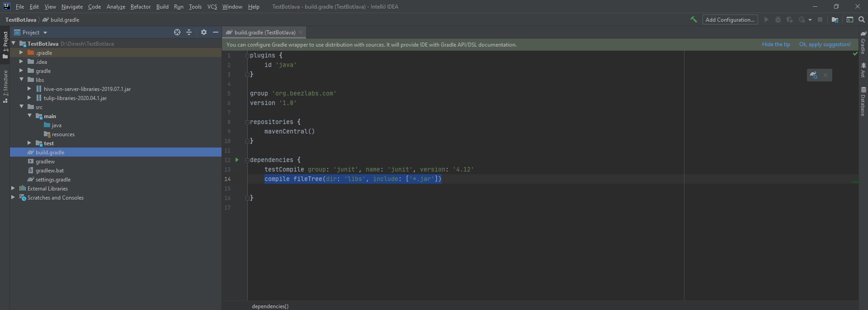
Task: Click the Hide the tip link
Action: [776, 44]
